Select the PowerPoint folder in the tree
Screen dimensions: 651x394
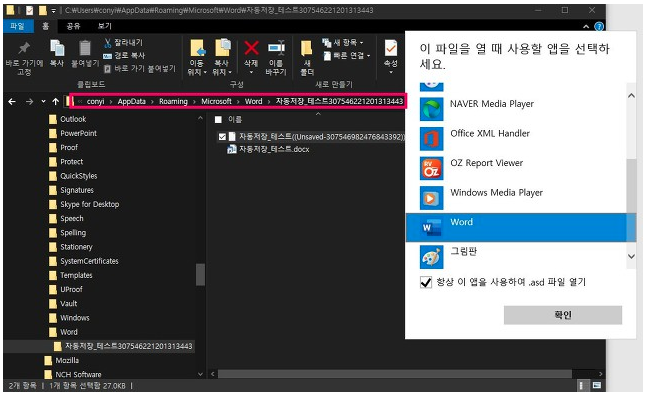pyautogui.click(x=73, y=133)
